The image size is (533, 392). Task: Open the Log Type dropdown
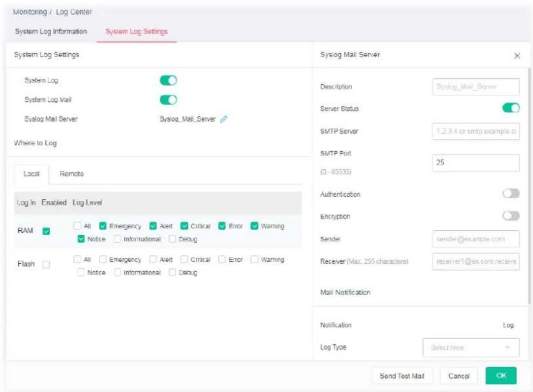point(471,348)
